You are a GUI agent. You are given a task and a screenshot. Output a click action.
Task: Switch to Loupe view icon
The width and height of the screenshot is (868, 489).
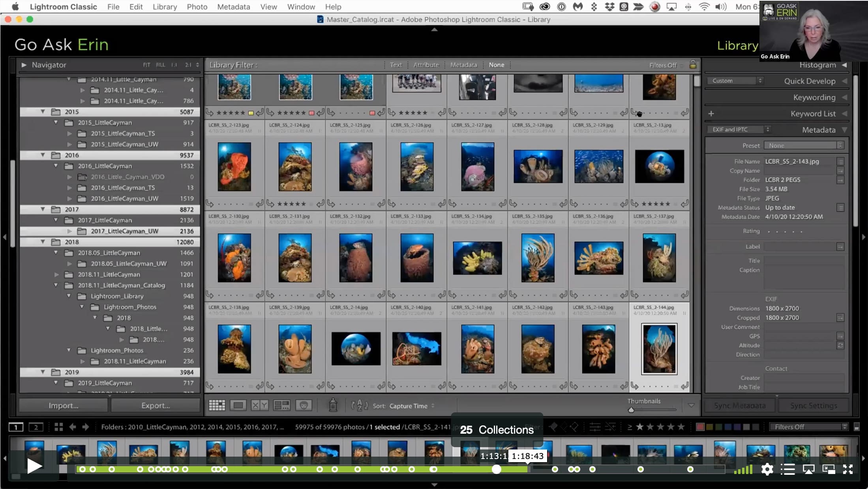(x=238, y=405)
